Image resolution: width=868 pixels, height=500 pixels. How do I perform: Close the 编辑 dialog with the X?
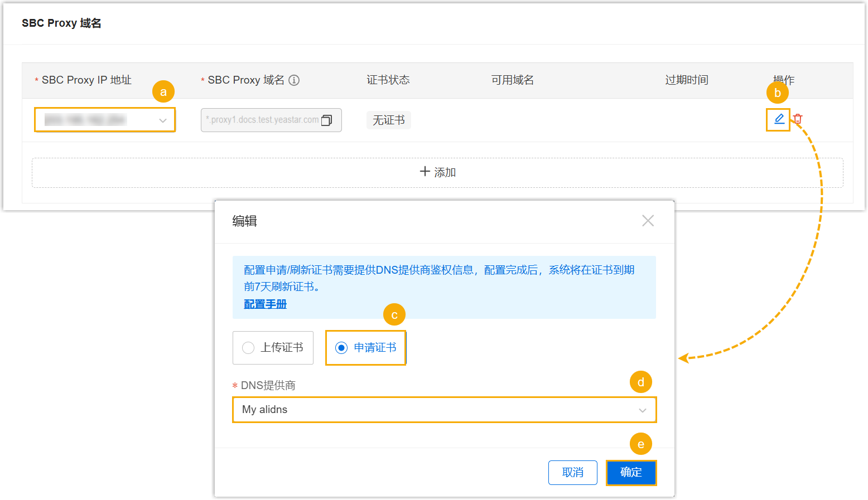[648, 221]
